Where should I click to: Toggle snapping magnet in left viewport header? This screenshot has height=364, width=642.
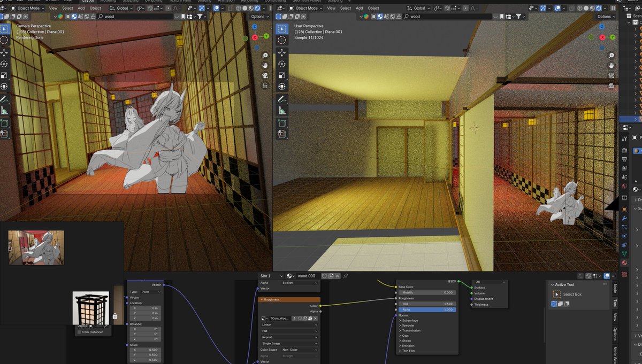(151, 8)
